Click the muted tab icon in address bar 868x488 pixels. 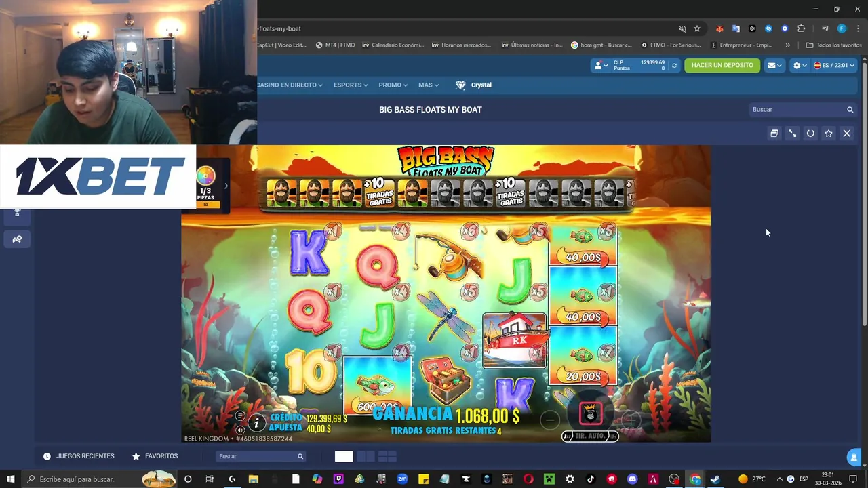tap(682, 28)
